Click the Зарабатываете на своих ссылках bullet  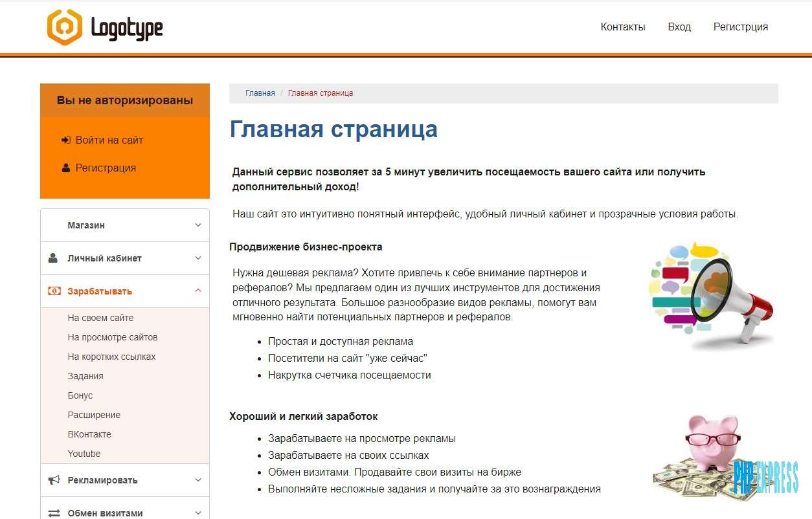pyautogui.click(x=348, y=455)
